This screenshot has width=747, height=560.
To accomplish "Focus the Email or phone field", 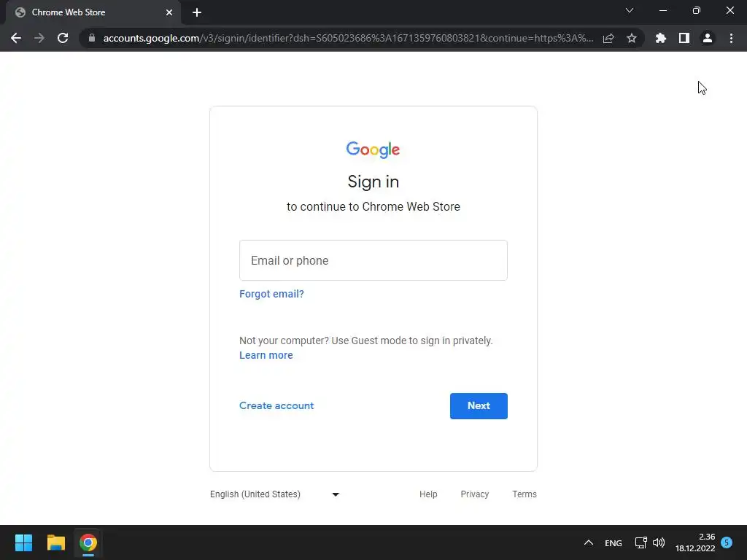I will 373,260.
